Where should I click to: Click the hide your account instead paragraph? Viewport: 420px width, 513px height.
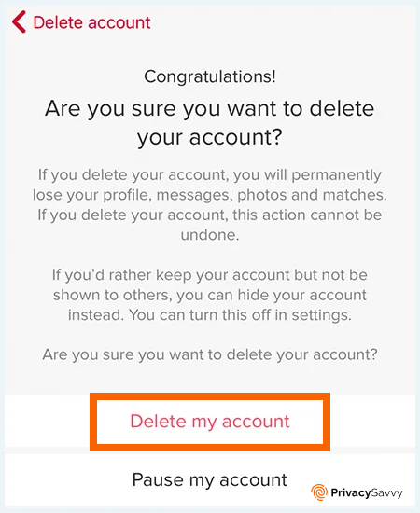(x=210, y=295)
